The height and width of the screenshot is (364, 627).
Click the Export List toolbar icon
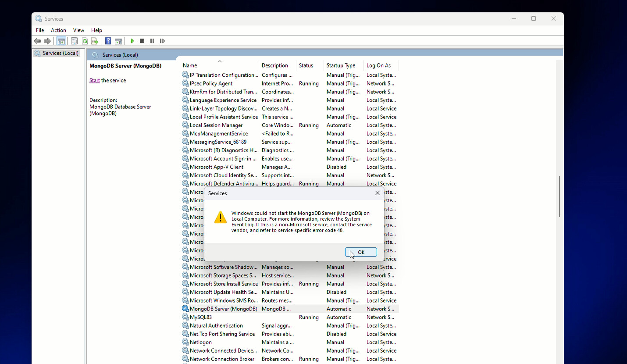pos(94,41)
